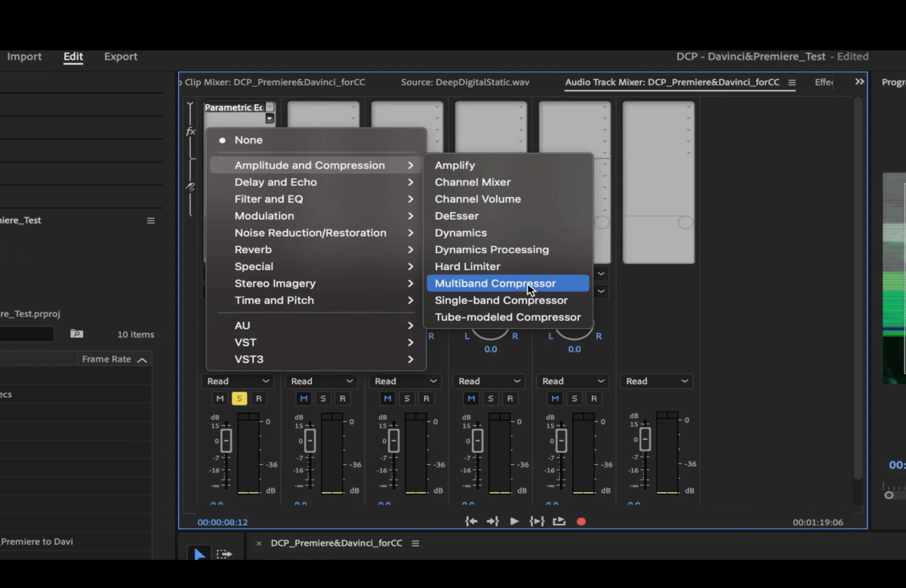Switch to the Export workspace tab
Image resolution: width=906 pixels, height=588 pixels.
click(121, 57)
